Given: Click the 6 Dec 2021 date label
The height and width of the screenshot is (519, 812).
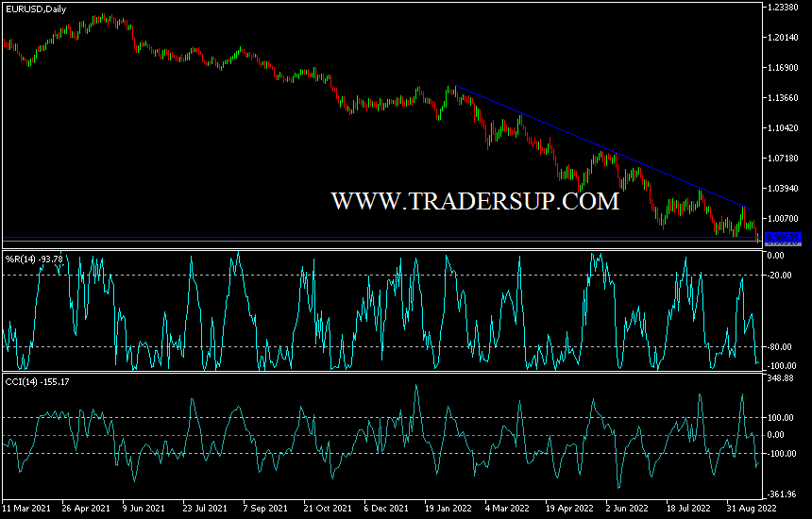Looking at the screenshot, I should [386, 508].
